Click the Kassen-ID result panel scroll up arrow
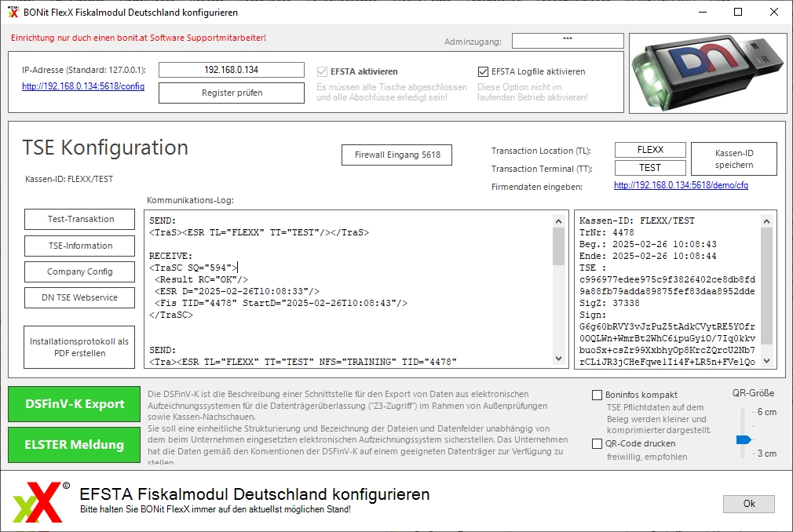The height and width of the screenshot is (532, 793). coord(767,220)
